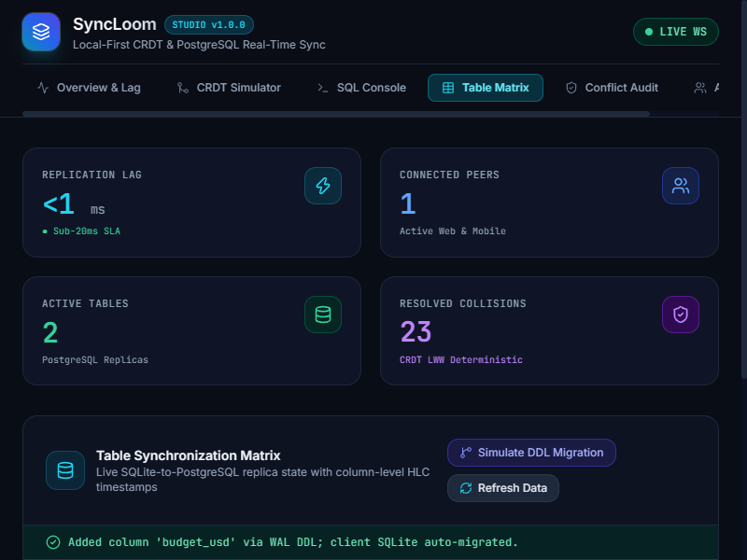This screenshot has width=747, height=560.
Task: Click the Connected Peers users icon
Action: [681, 186]
